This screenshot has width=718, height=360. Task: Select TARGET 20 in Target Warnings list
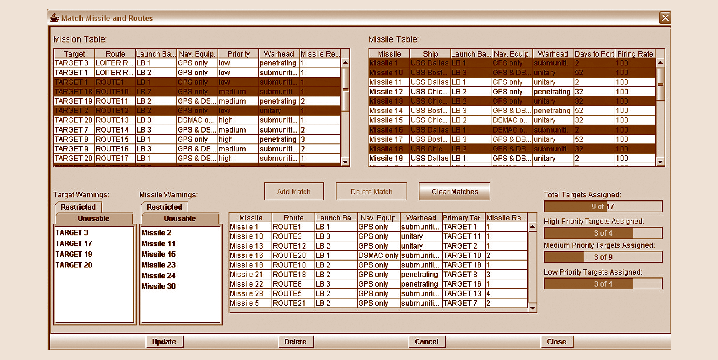74,265
